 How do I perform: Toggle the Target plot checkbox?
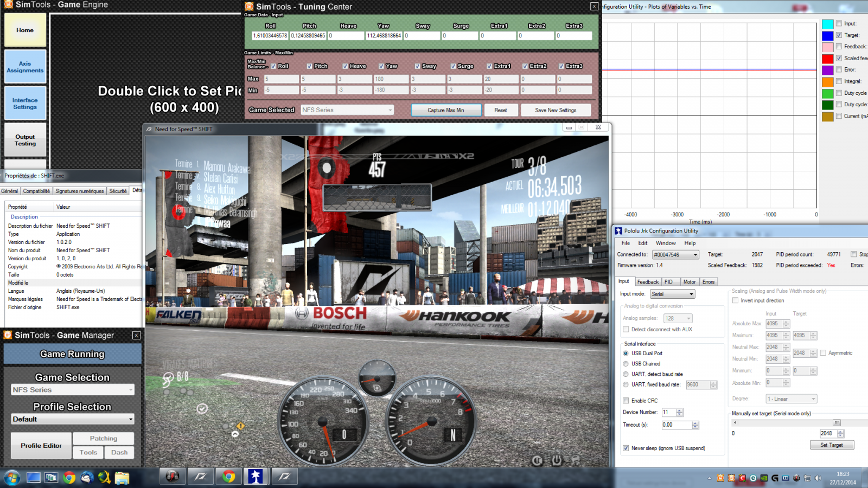839,35
